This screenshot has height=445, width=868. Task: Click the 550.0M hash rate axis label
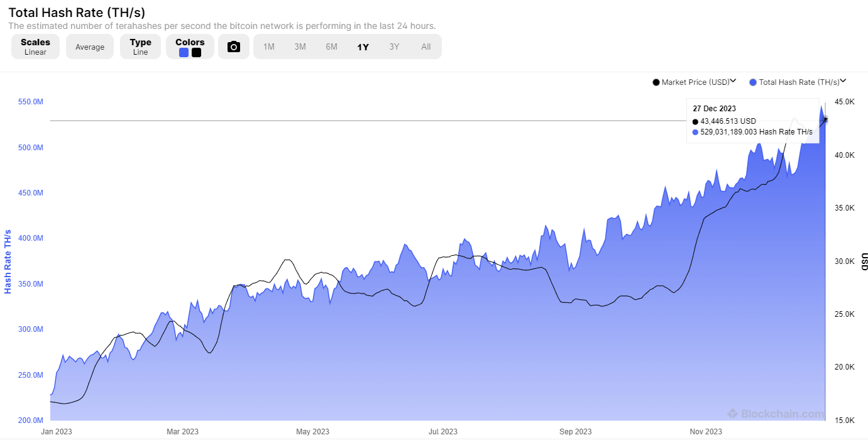point(30,102)
